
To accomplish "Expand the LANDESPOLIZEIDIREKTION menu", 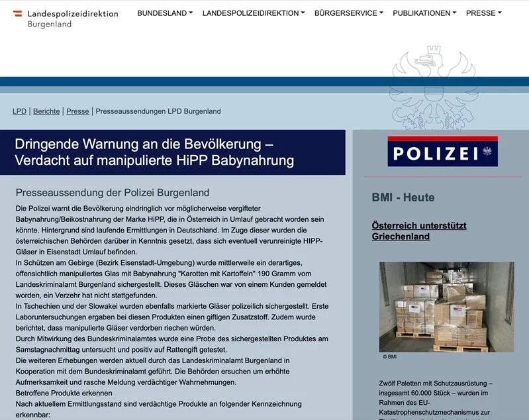I will [x=254, y=13].
